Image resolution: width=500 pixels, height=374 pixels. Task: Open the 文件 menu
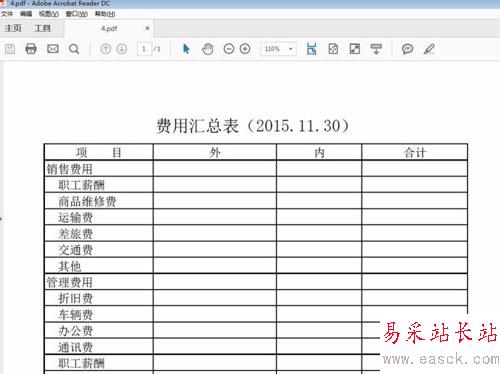tap(7, 14)
